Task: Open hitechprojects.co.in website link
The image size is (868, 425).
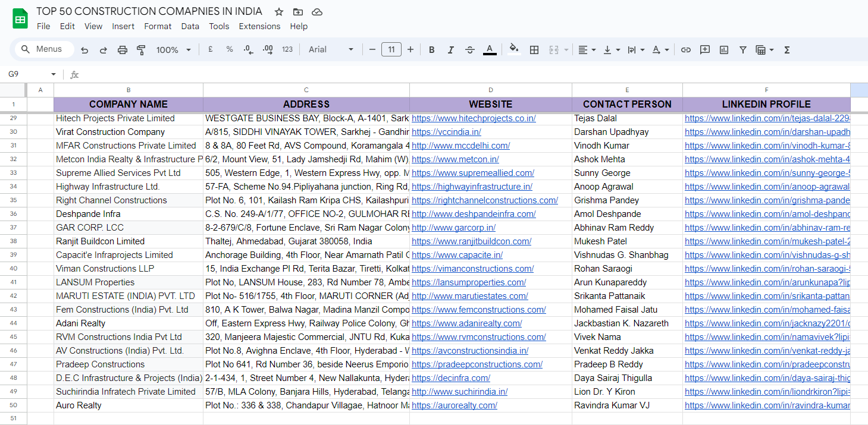Action: coord(474,118)
